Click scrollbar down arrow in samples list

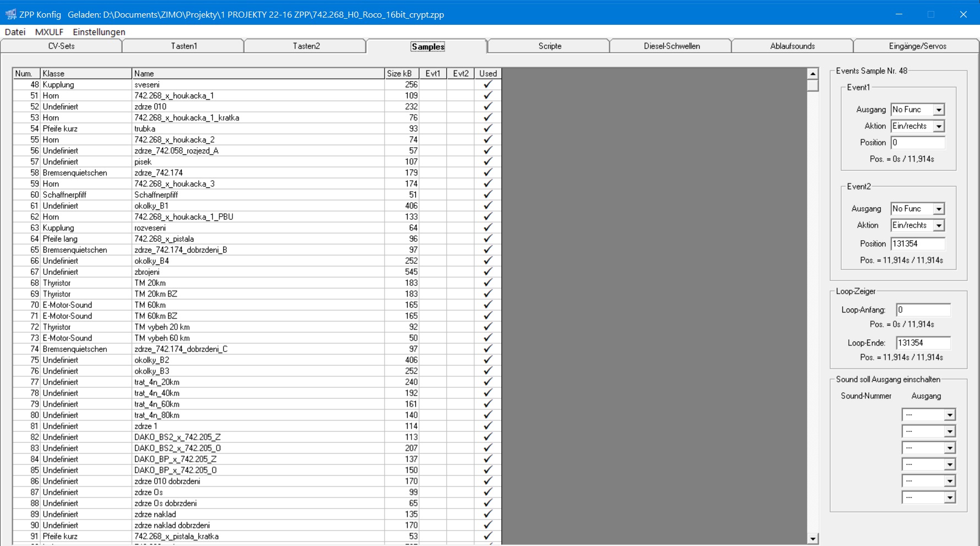coord(813,539)
